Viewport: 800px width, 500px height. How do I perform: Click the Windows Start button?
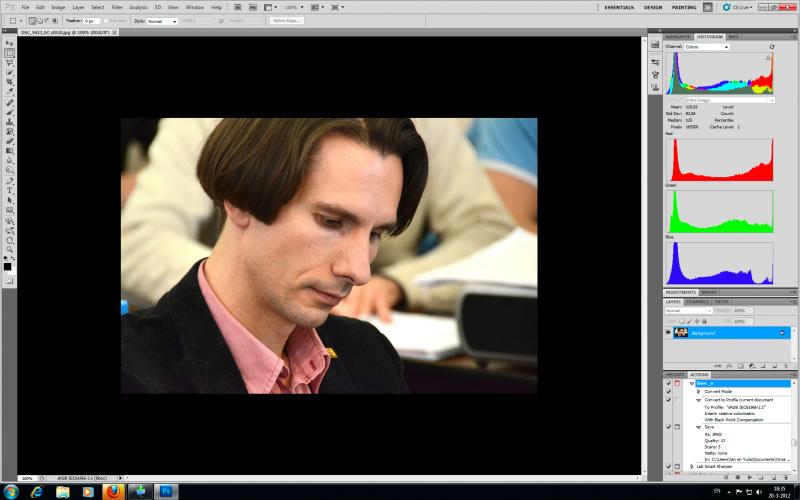[10, 492]
